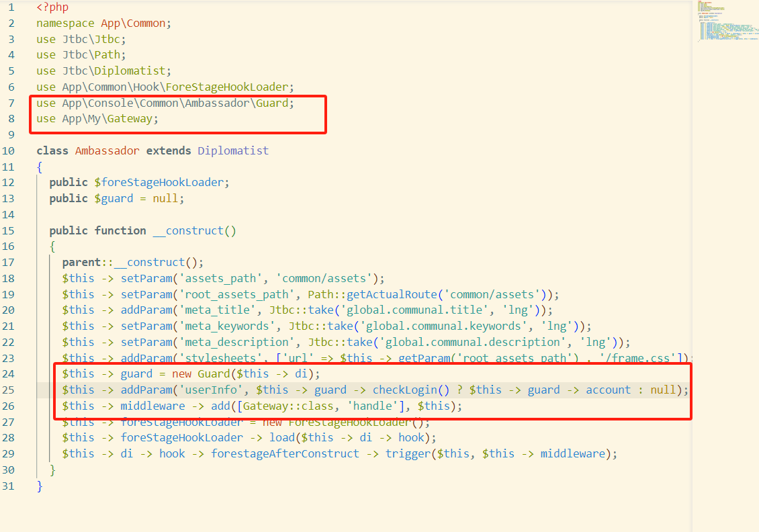This screenshot has width=759, height=532.
Task: Click 'forestageAfterConstruct' hook name
Action: (x=285, y=453)
